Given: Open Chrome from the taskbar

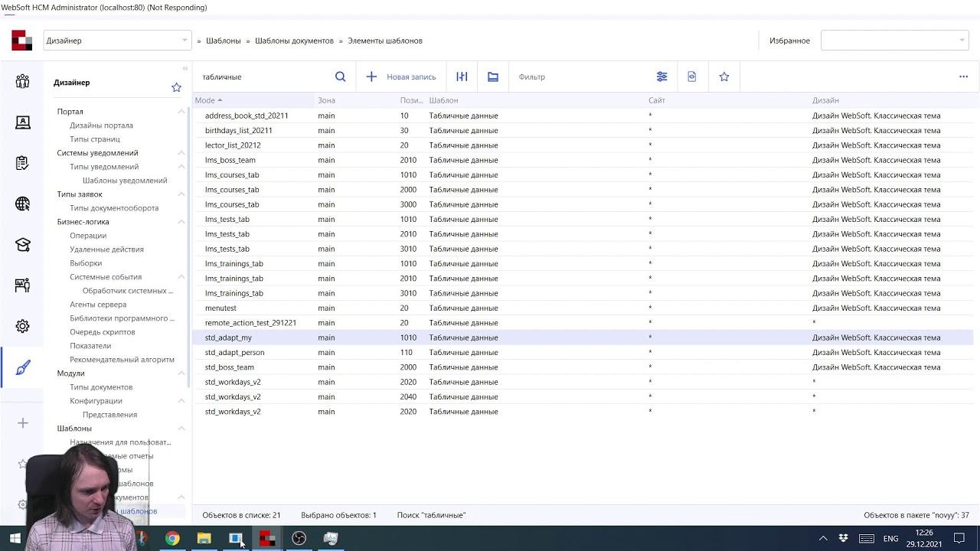Looking at the screenshot, I should 172,539.
